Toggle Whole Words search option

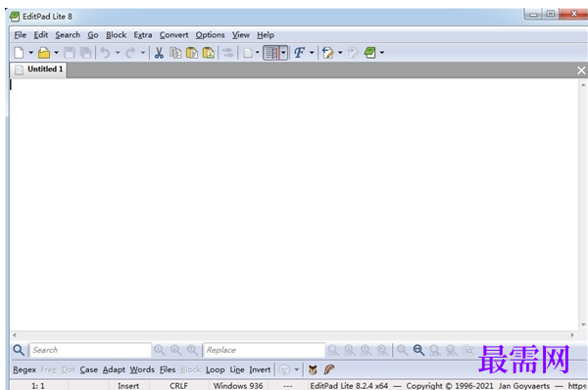point(142,369)
